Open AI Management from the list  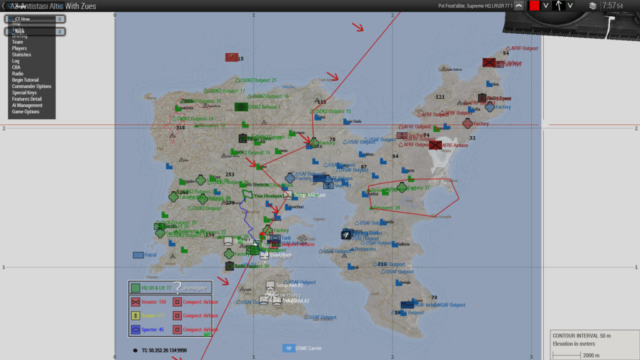27,105
